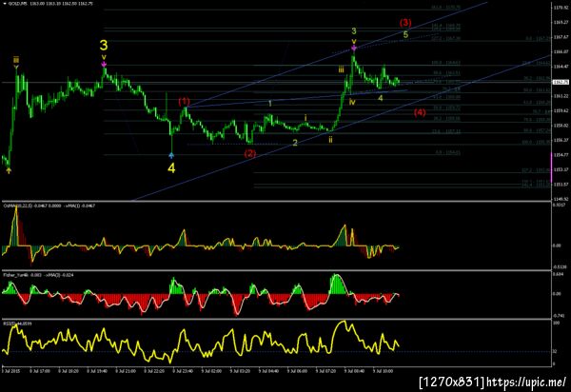This screenshot has height=392, width=571.
Task: Select the small 4 label after the peak
Action: (x=380, y=98)
